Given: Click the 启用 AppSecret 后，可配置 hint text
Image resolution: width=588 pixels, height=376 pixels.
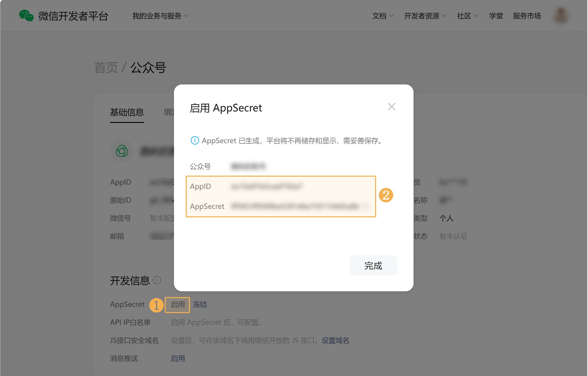Looking at the screenshot, I should click(217, 322).
